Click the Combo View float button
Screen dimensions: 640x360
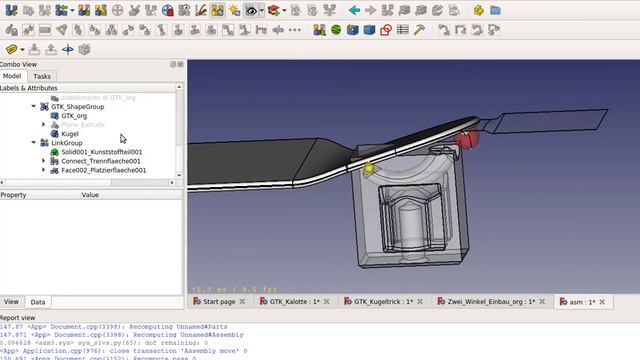point(173,64)
